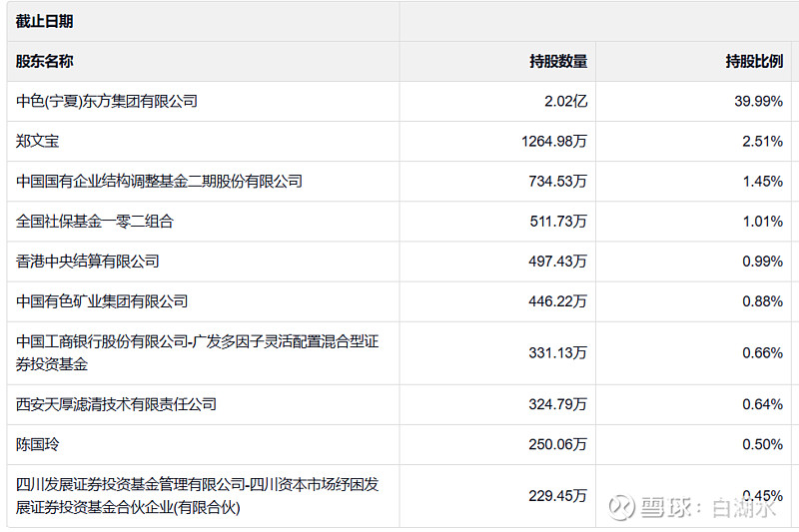Screen dimensions: 799x532
Task: Open shareholder 郑文宝
Action: tap(37, 141)
